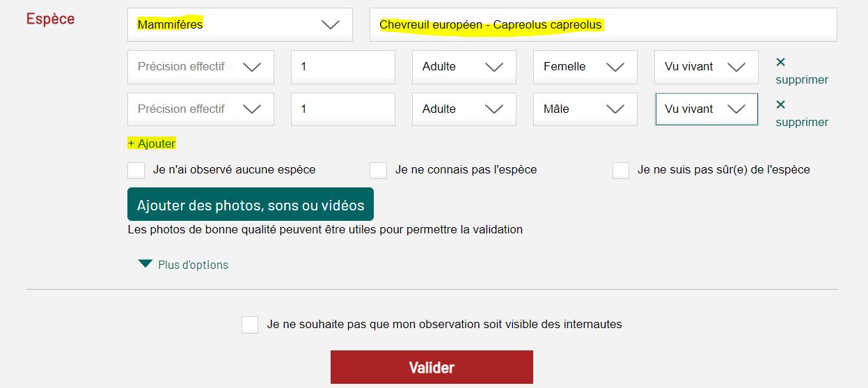Open the Femelle sex dropdown
The image size is (868, 388).
click(585, 67)
